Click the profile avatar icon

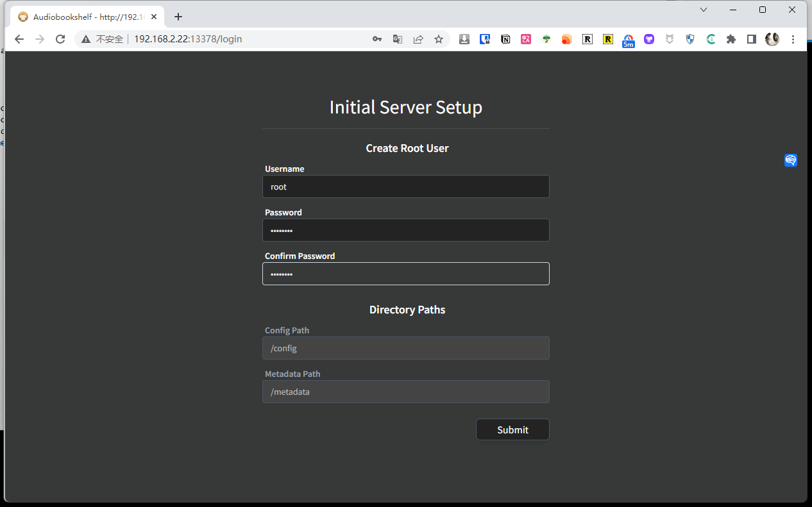point(772,39)
